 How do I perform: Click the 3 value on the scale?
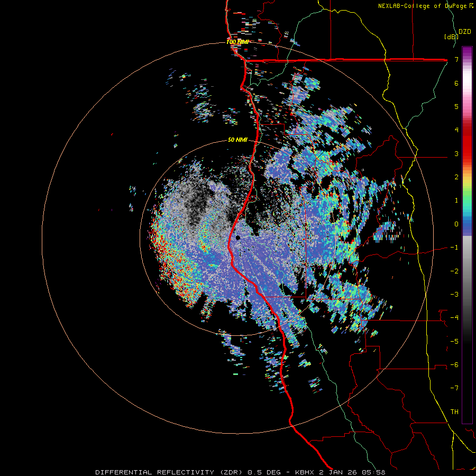pyautogui.click(x=456, y=153)
